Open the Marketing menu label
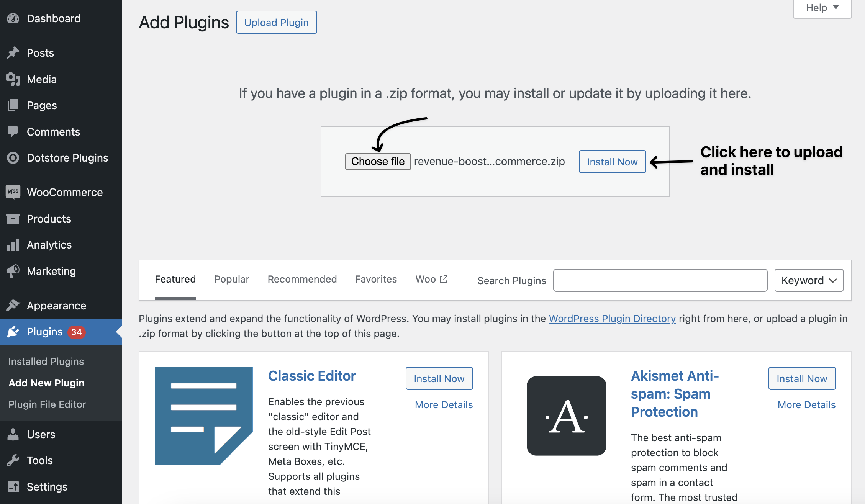 tap(51, 271)
